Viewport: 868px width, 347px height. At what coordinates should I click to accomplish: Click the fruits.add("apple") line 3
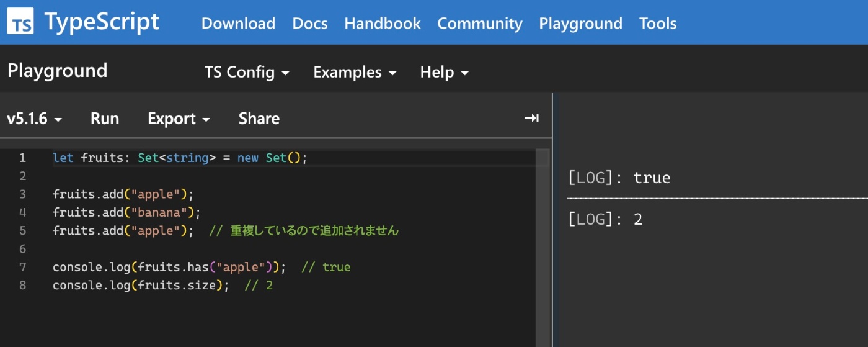(x=123, y=194)
